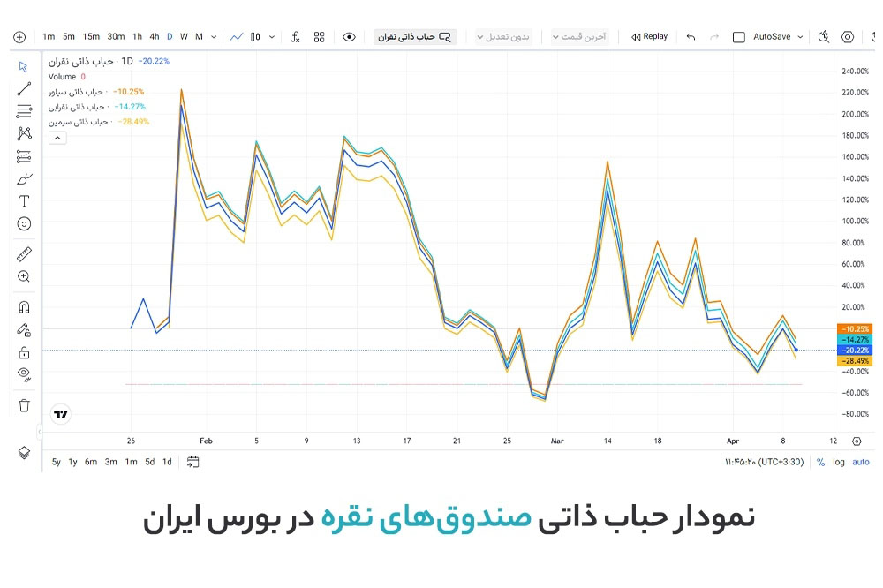Open the آخرین قیمت dropdown
Viewport: 883px width, 588px height.
[x=579, y=37]
